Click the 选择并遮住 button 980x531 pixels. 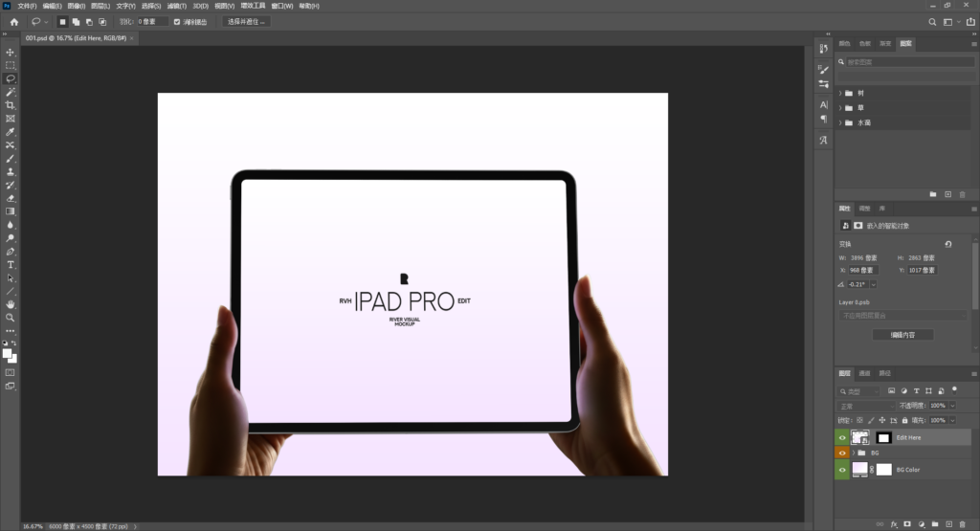tap(246, 22)
